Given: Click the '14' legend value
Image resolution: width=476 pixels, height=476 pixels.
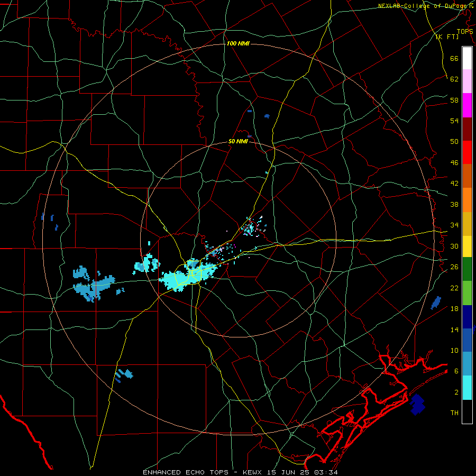Looking at the screenshot, I should coord(454,329).
